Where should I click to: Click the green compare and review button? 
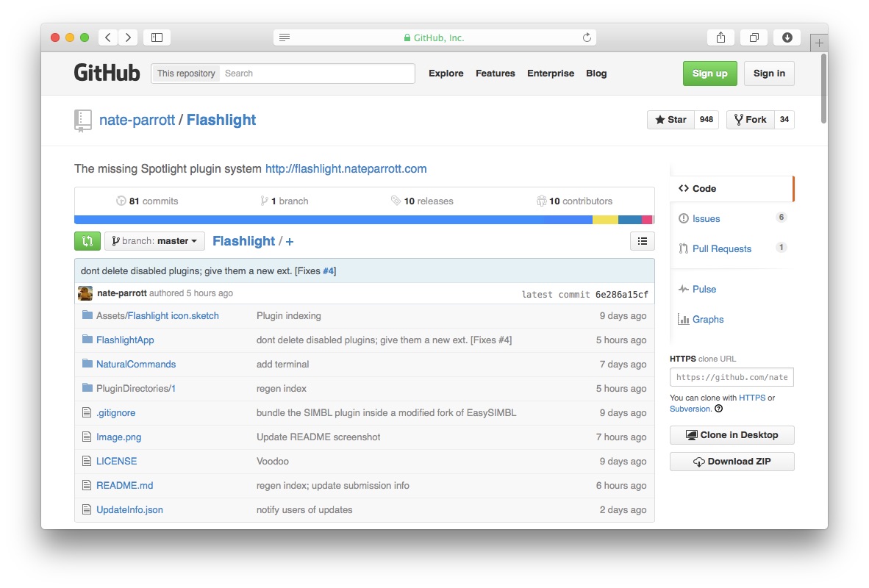point(87,241)
